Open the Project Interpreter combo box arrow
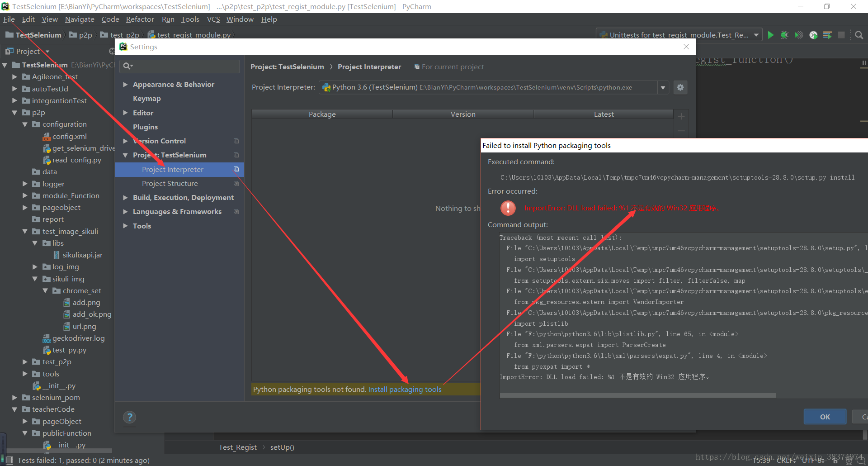The image size is (868, 466). [x=663, y=87]
